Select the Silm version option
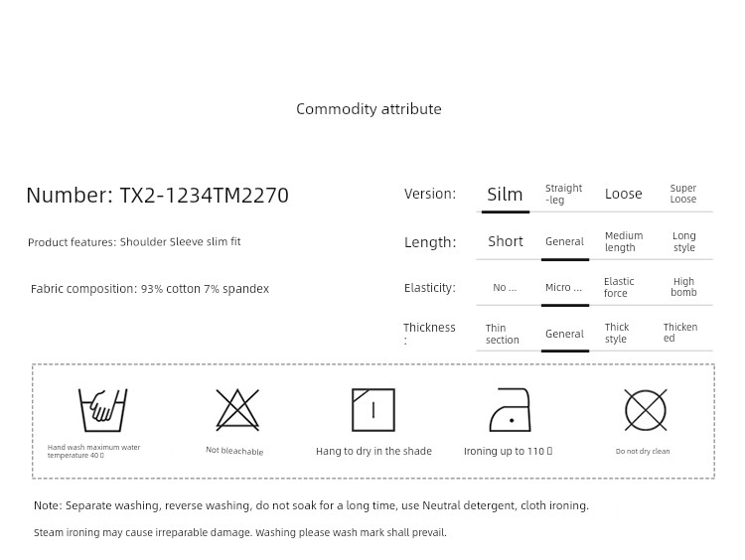Image resolution: width=745 pixels, height=560 pixels. click(505, 195)
